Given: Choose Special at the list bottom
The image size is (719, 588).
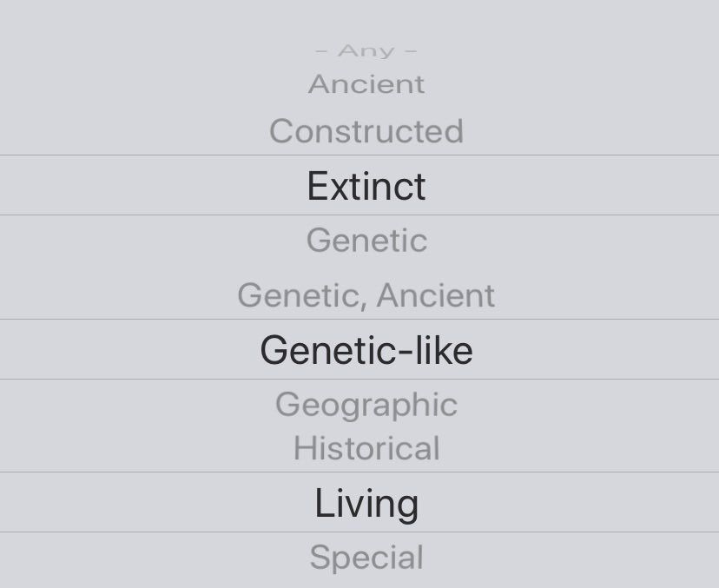Looking at the screenshot, I should (x=366, y=558).
